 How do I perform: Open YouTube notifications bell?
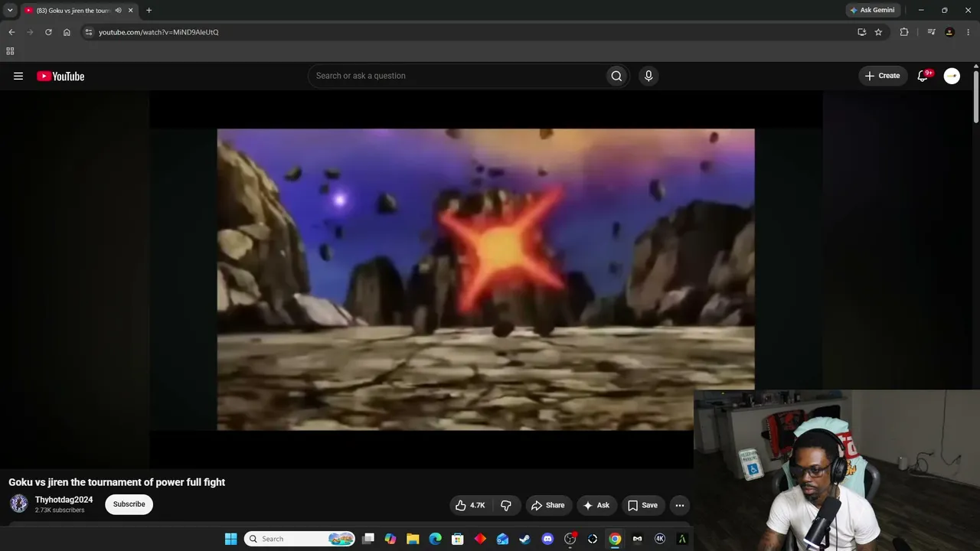tap(923, 76)
